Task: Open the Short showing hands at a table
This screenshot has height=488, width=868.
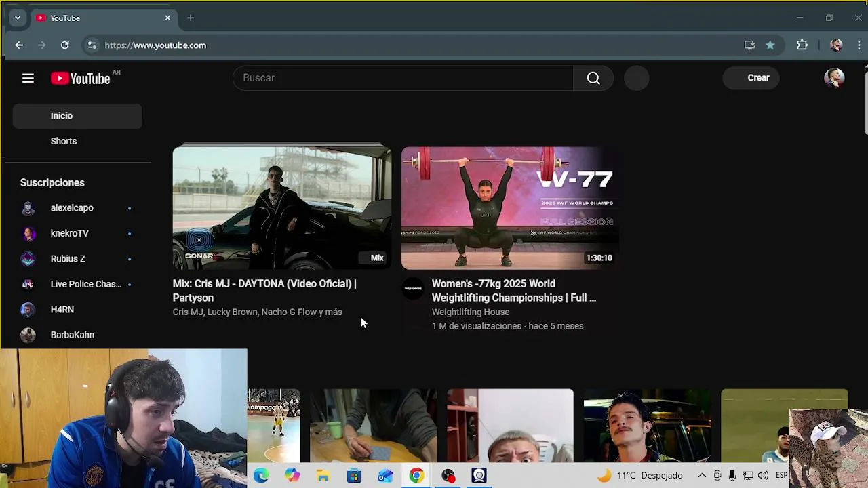Action: (x=374, y=426)
